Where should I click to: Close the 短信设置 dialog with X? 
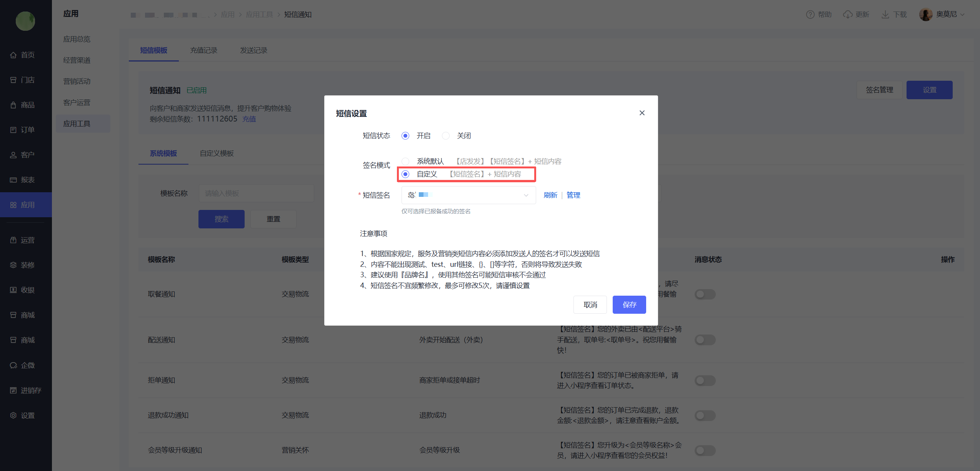[x=642, y=113]
